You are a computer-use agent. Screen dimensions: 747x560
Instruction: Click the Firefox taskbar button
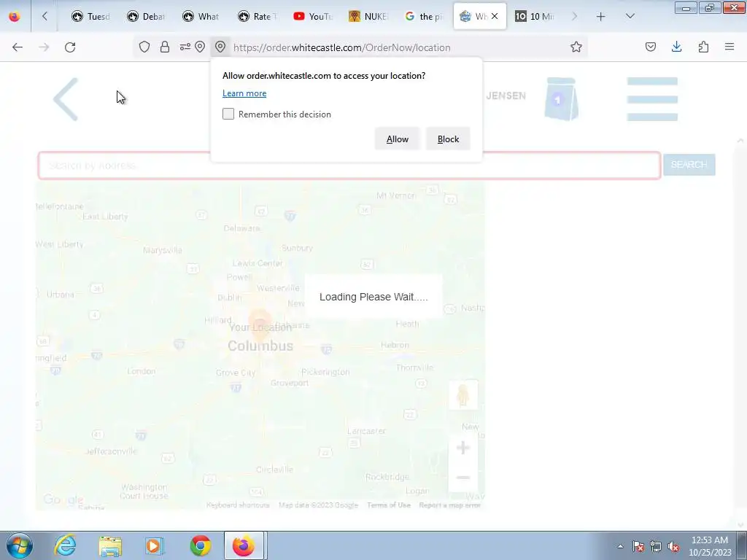coord(244,545)
